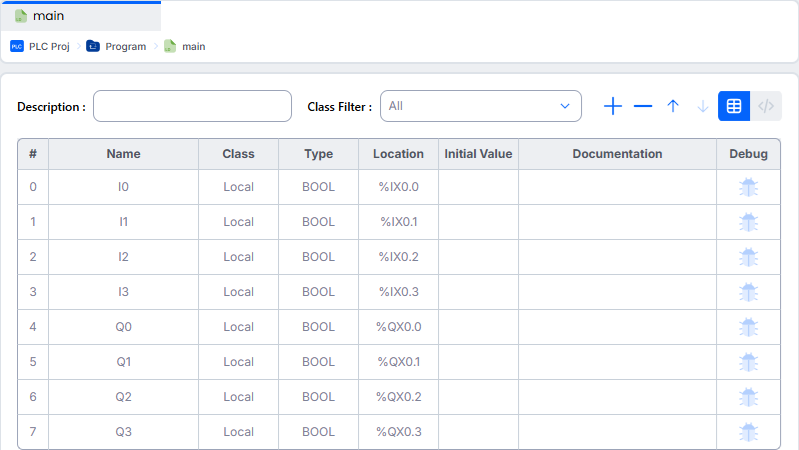
Task: Click PLC Proj in breadcrumb
Action: [x=41, y=46]
